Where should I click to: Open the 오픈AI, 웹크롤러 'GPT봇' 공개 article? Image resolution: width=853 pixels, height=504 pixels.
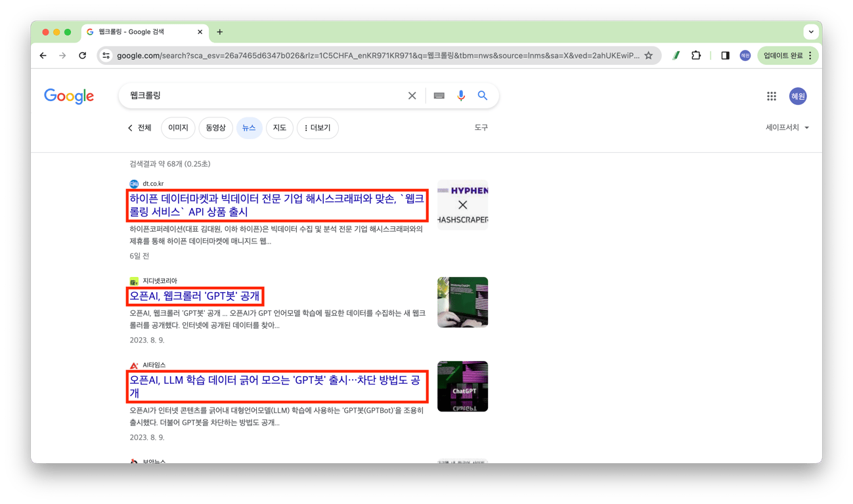point(194,296)
